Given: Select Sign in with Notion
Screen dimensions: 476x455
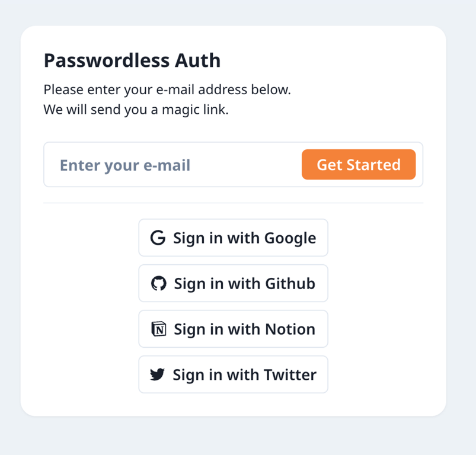Looking at the screenshot, I should coord(233,329).
